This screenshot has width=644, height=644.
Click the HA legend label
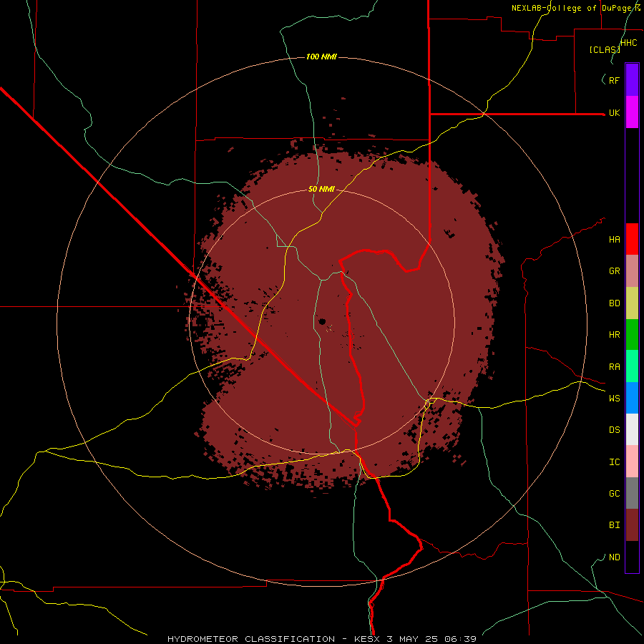tap(614, 240)
